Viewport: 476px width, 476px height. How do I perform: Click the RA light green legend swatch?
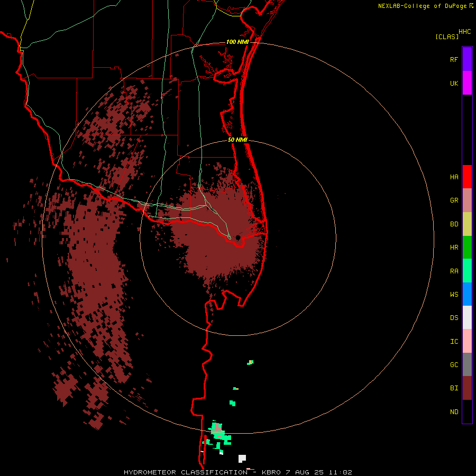click(x=467, y=271)
